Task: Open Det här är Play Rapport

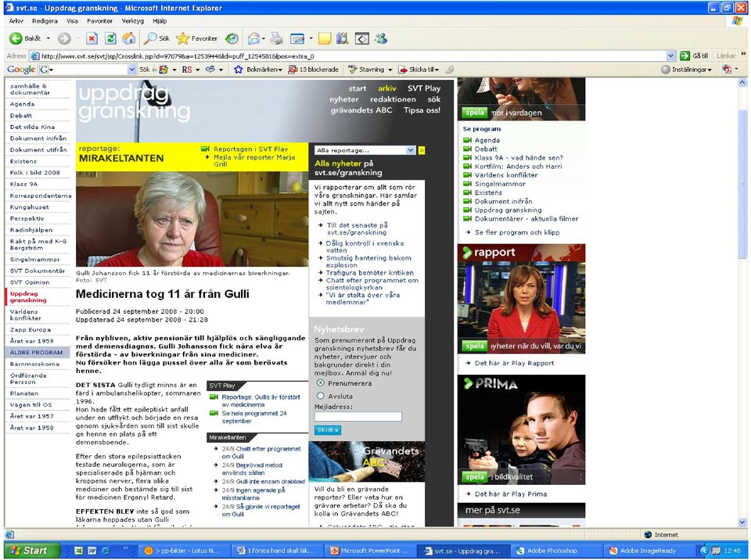Action: click(514, 363)
